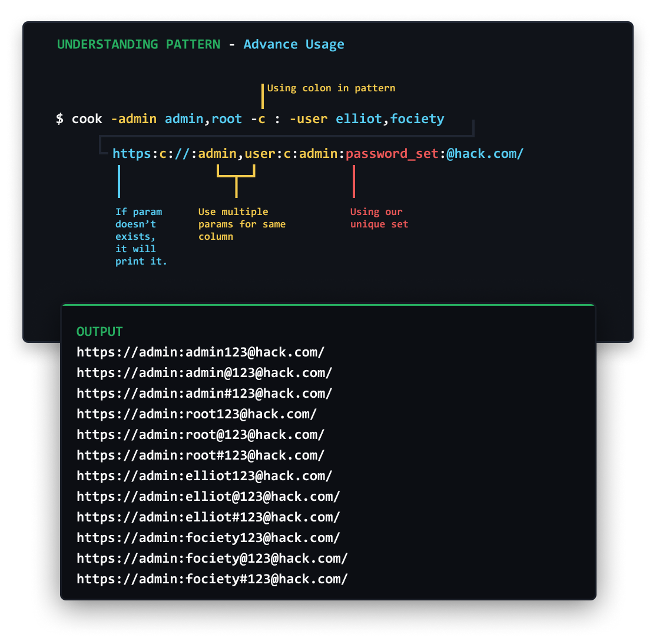Click the 'Use multiple params for same column' note

[x=242, y=224]
